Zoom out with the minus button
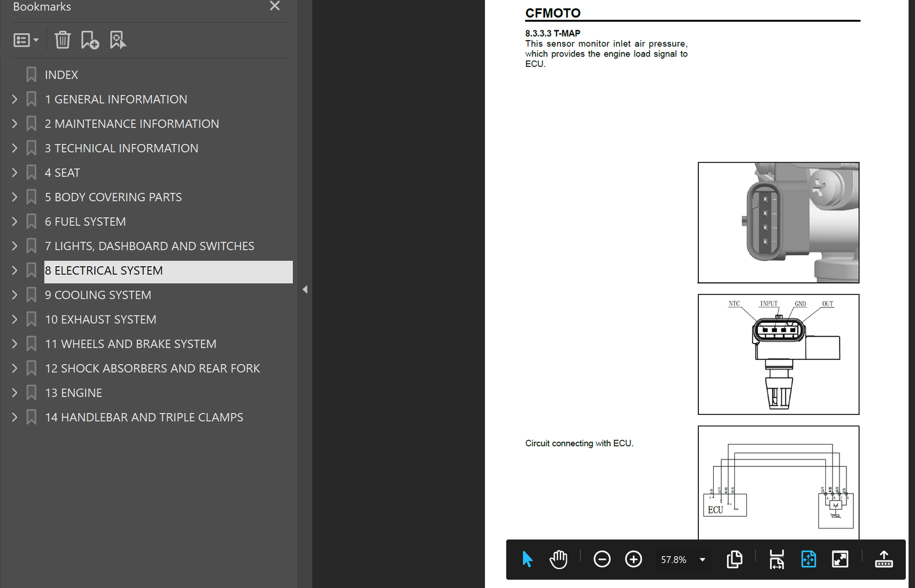 click(602, 559)
